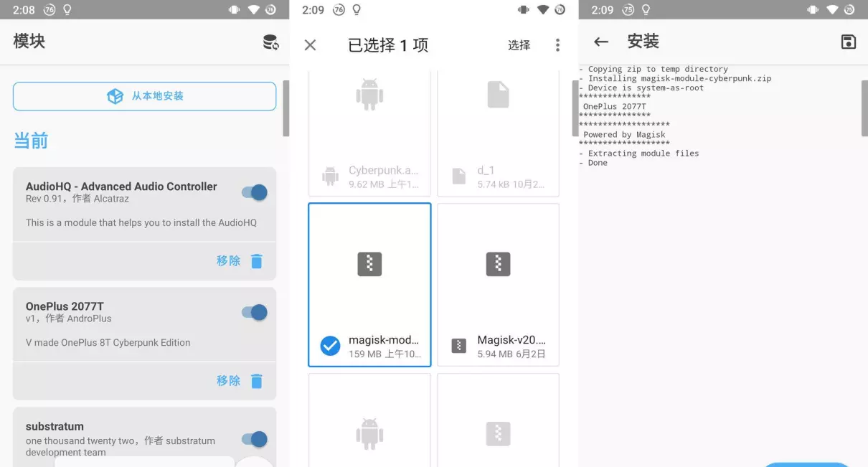Click the 安装 screen title
Viewport: 868px width, 467px height.
pos(643,42)
